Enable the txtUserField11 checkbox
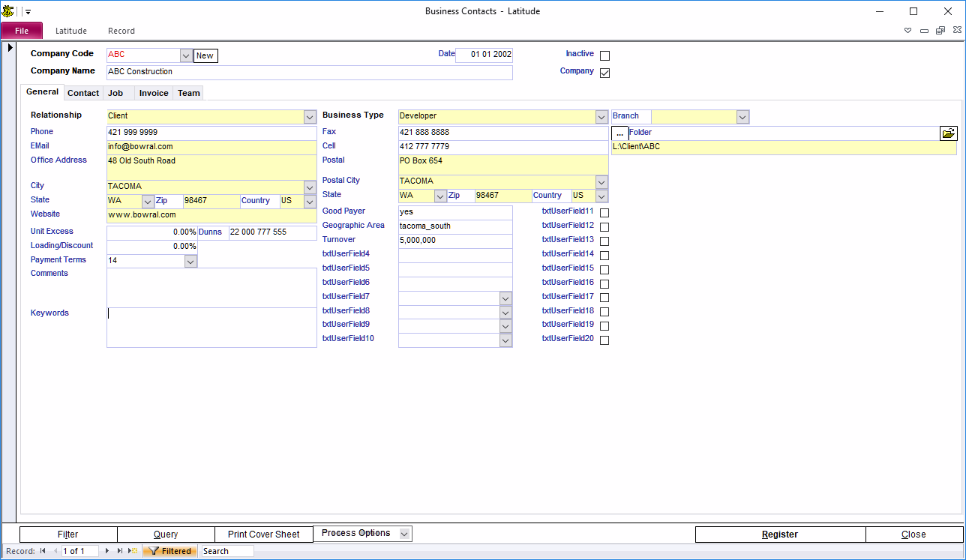This screenshot has width=966, height=560. pyautogui.click(x=604, y=213)
